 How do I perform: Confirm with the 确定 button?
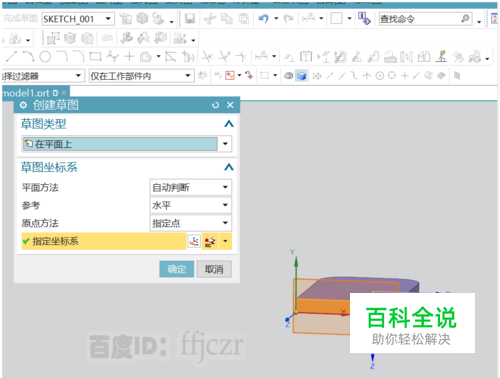[x=177, y=269]
